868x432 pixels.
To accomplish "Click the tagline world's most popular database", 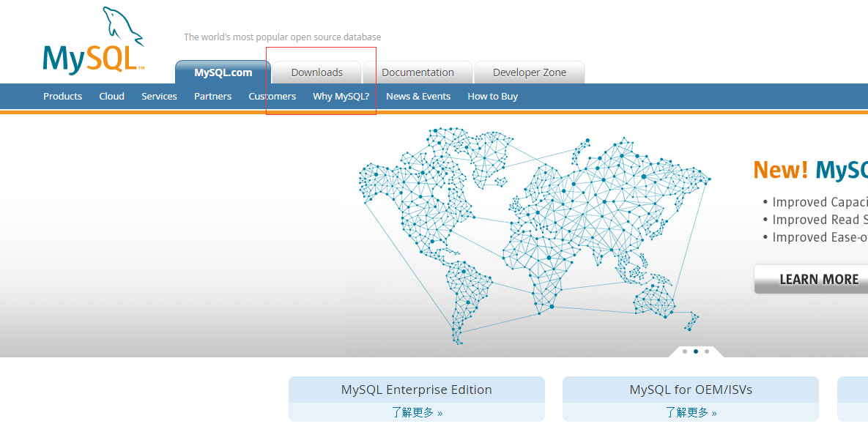I will point(282,37).
